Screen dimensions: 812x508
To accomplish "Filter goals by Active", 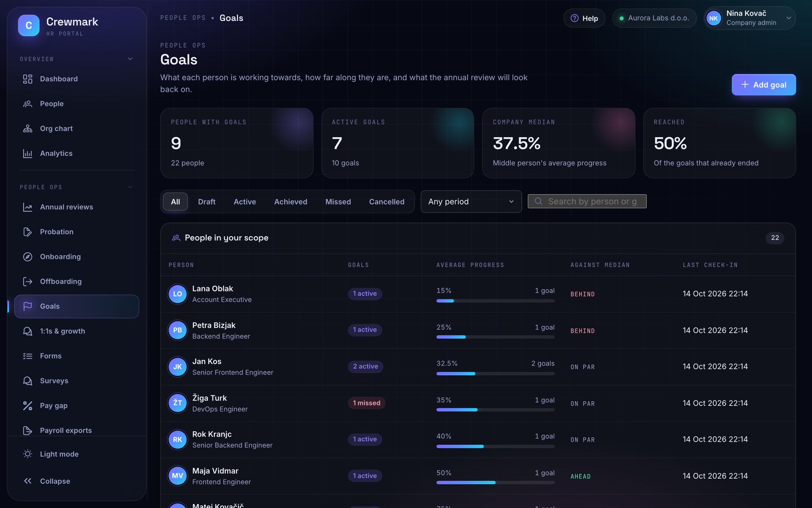I will pyautogui.click(x=245, y=202).
